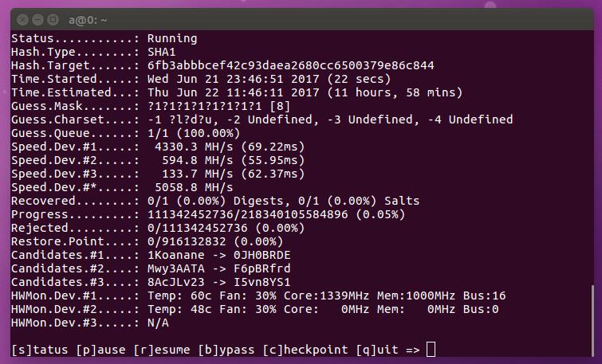
Task: Click the Hash.Target SHA1 hash value
Action: pyautogui.click(x=290, y=65)
